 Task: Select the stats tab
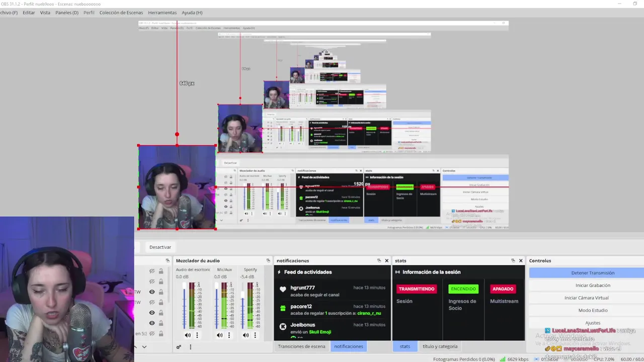(x=405, y=346)
